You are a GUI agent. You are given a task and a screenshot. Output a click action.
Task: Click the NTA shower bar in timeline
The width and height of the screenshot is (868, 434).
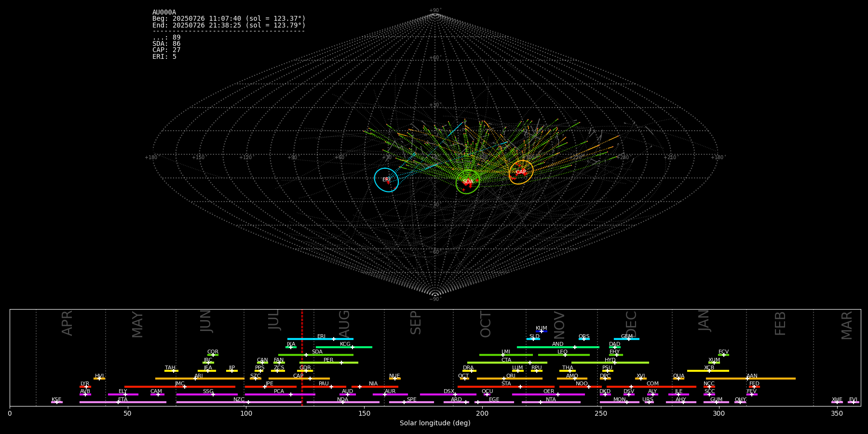tap(551, 402)
